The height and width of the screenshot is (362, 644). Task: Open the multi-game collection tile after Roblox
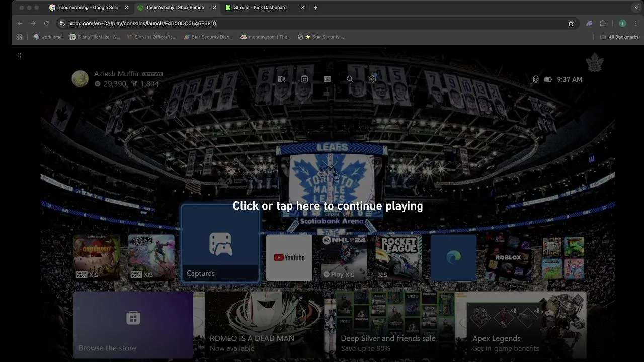[x=563, y=257]
